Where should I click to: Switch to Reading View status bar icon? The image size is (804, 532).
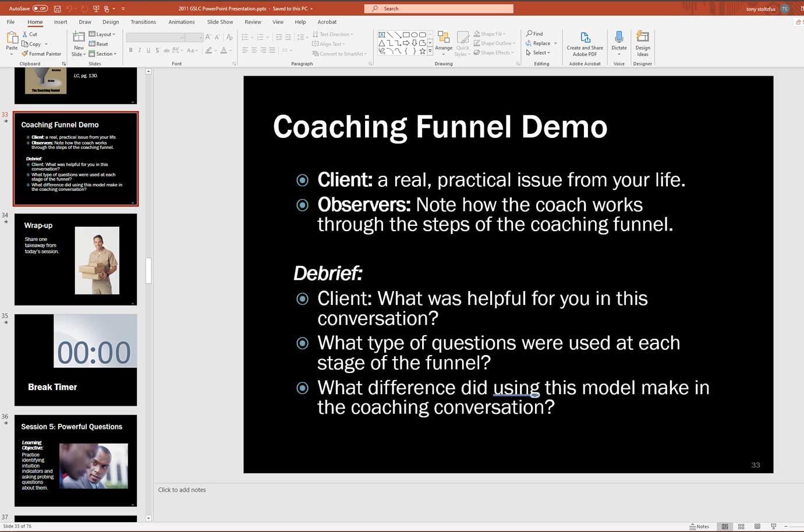coord(757,526)
